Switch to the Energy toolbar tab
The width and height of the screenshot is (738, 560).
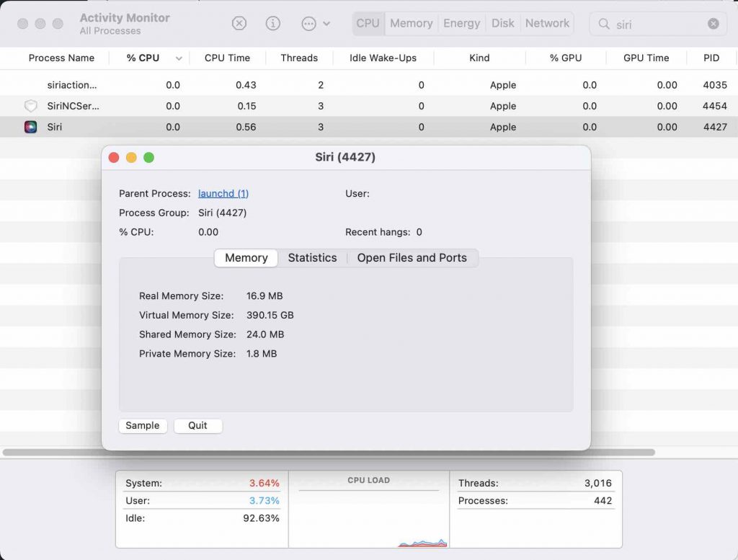click(x=461, y=23)
